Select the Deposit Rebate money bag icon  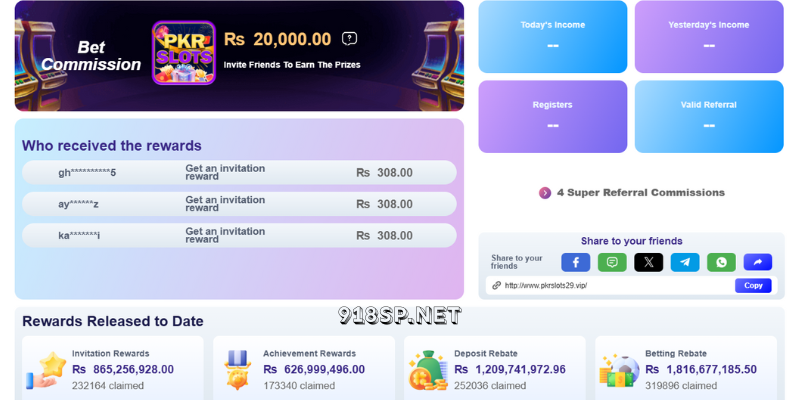(428, 370)
